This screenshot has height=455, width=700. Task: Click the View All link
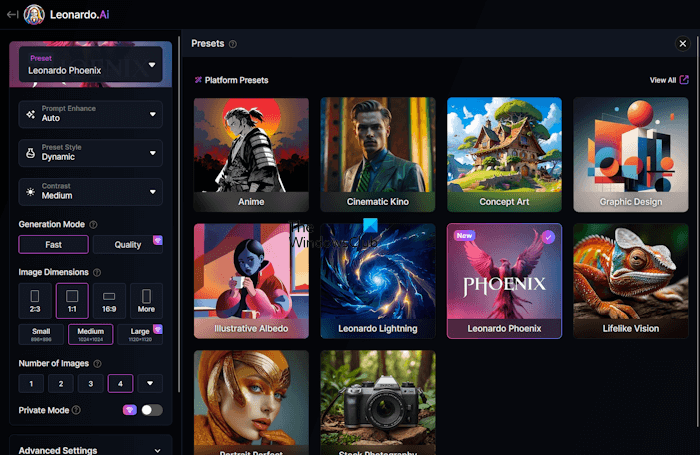[x=662, y=80]
